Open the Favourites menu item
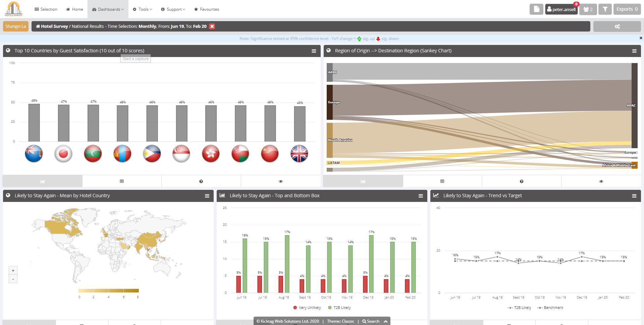644x325 pixels. click(x=206, y=9)
